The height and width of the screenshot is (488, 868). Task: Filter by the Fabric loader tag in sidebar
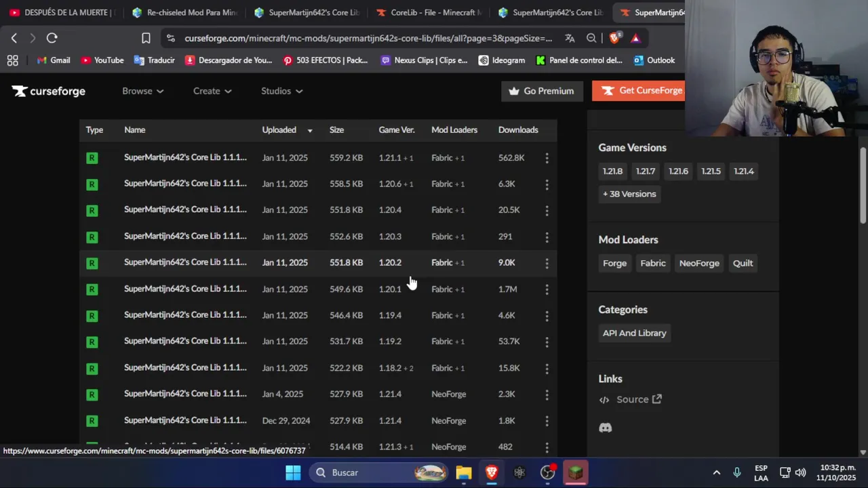[653, 263]
